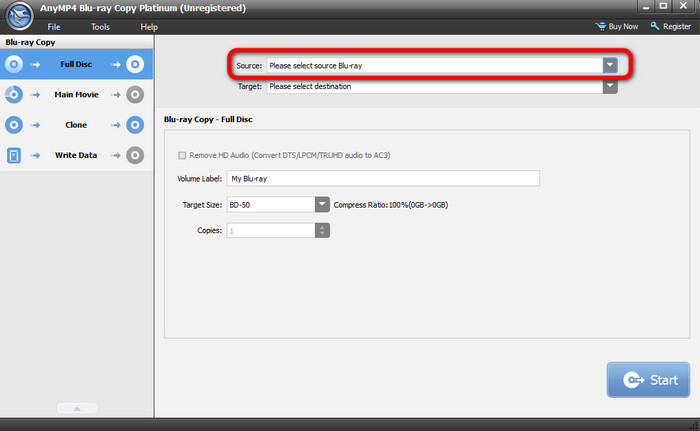Select the Clone copy mode
Image resolution: width=700 pixels, height=431 pixels.
pyautogui.click(x=76, y=125)
